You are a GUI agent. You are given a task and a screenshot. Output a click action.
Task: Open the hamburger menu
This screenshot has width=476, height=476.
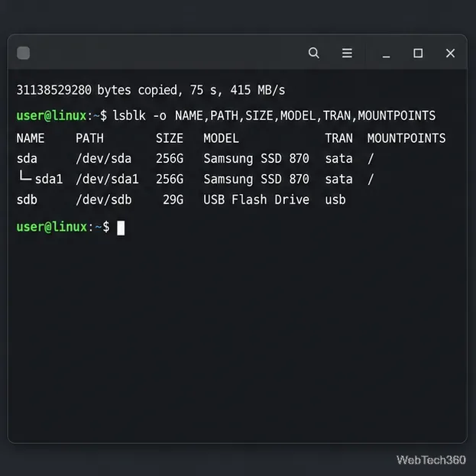[347, 53]
